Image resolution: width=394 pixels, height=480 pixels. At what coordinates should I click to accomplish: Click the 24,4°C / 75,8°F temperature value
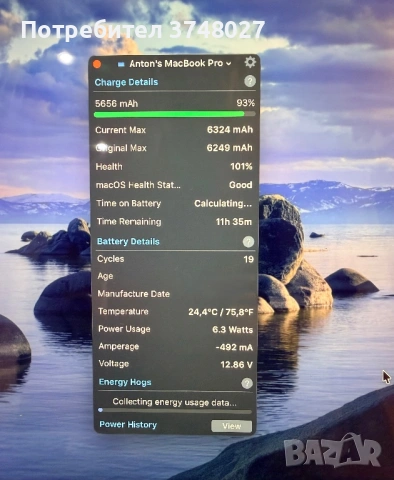[x=221, y=312]
